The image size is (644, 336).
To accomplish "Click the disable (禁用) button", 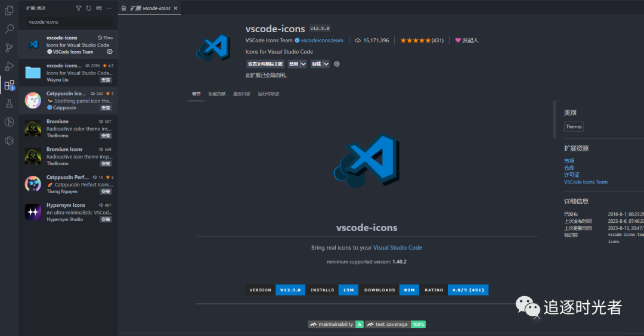I will pyautogui.click(x=293, y=64).
